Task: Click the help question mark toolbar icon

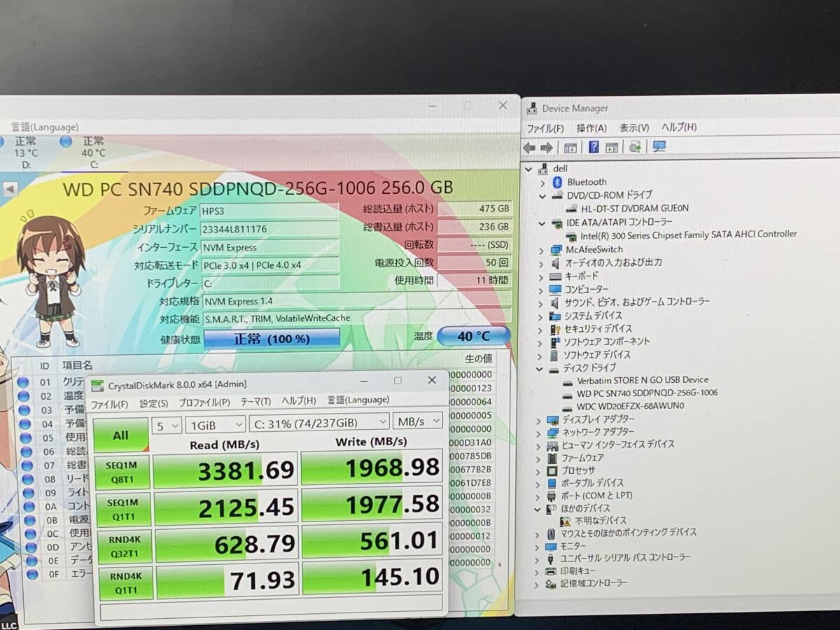Action: (x=594, y=147)
